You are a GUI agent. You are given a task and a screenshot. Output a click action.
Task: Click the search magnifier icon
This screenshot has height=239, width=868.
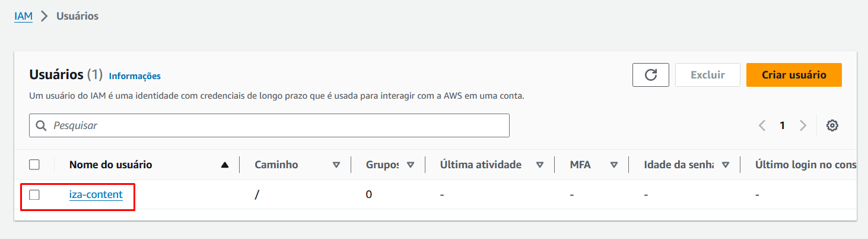[41, 125]
